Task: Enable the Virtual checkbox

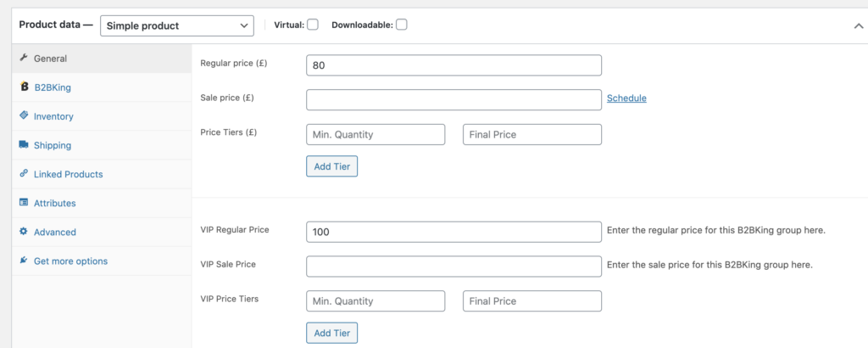Action: [313, 25]
